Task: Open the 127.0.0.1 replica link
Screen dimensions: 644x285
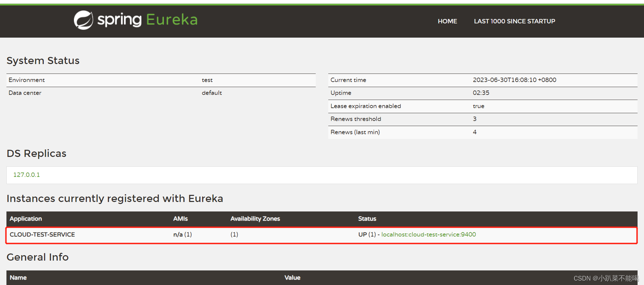Action: 26,175
